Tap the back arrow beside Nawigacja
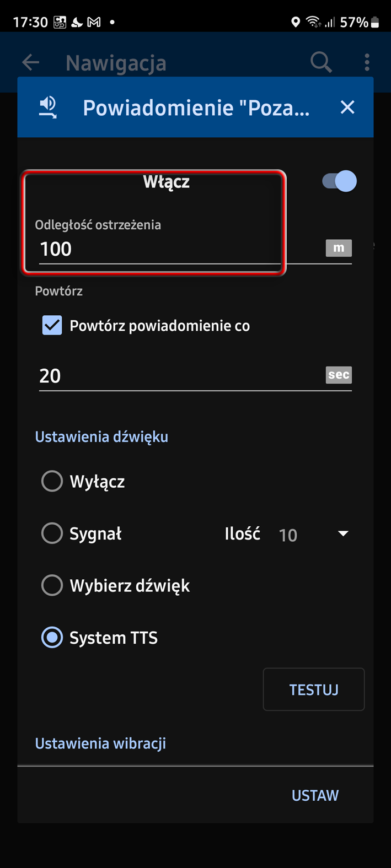The width and height of the screenshot is (391, 868). pos(31,62)
